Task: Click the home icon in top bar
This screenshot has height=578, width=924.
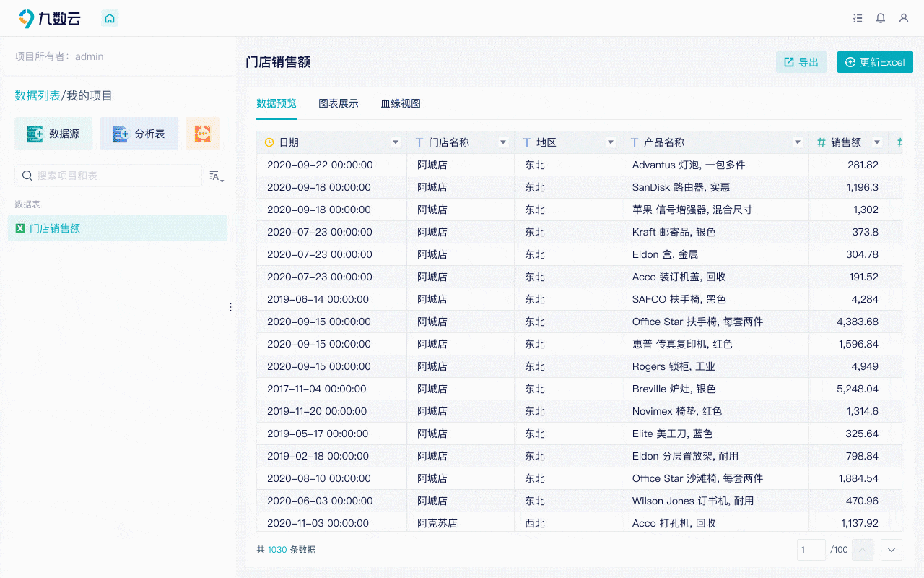Action: point(110,18)
